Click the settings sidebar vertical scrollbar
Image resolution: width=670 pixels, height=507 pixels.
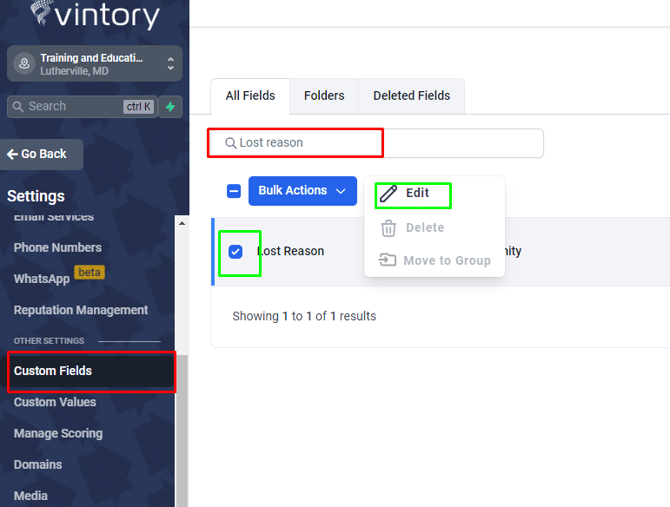[181, 350]
